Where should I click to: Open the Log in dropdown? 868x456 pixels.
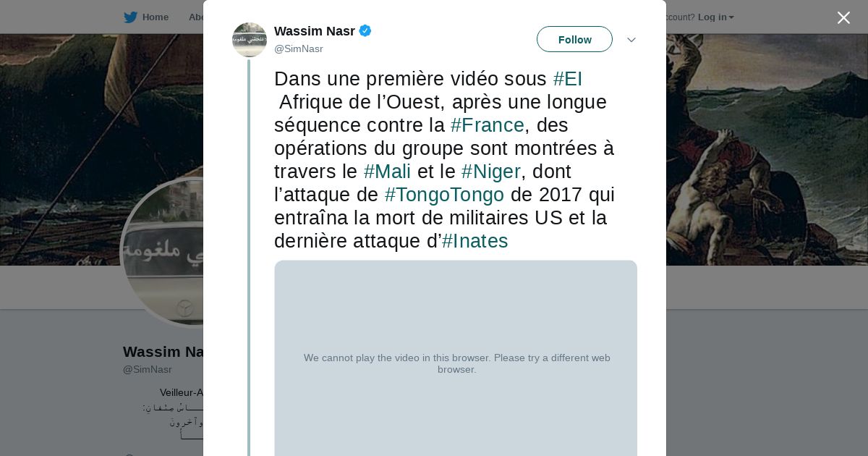(x=716, y=17)
